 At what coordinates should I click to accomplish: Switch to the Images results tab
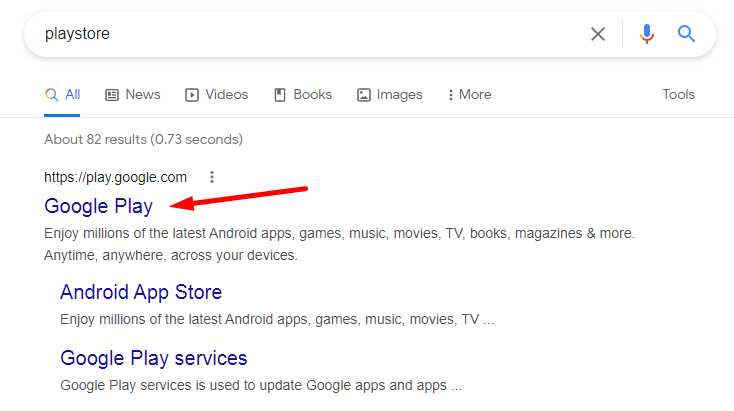[389, 95]
